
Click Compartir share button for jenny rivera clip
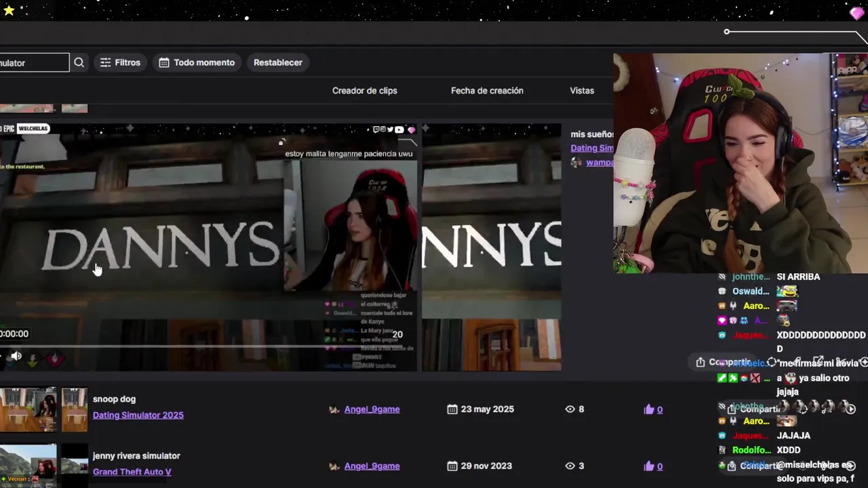pyautogui.click(x=753, y=466)
